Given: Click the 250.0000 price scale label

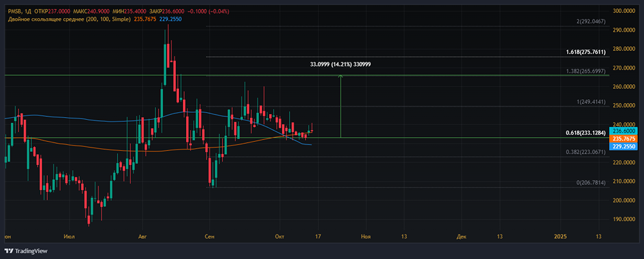Looking at the screenshot, I should click(x=623, y=106).
